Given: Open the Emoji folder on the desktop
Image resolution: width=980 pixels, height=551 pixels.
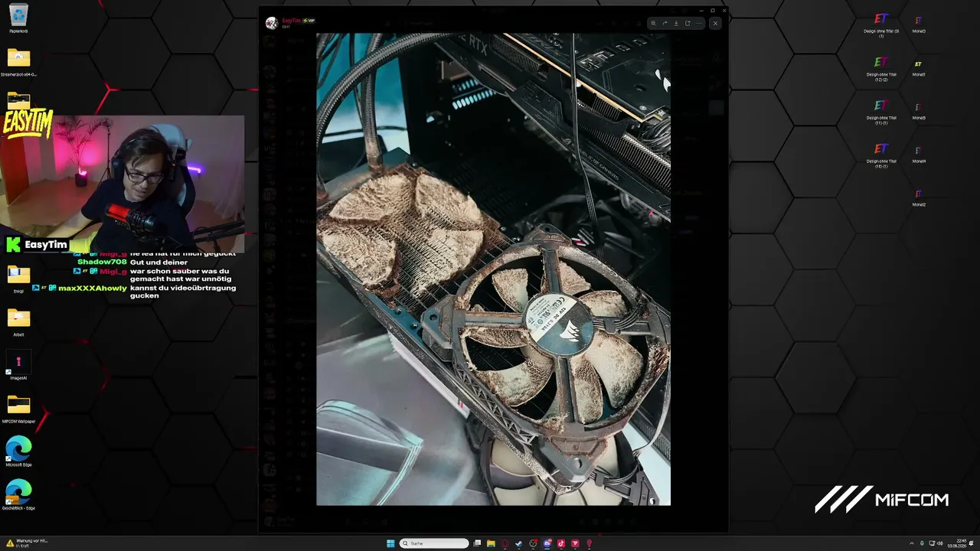Looking at the screenshot, I should (18, 278).
